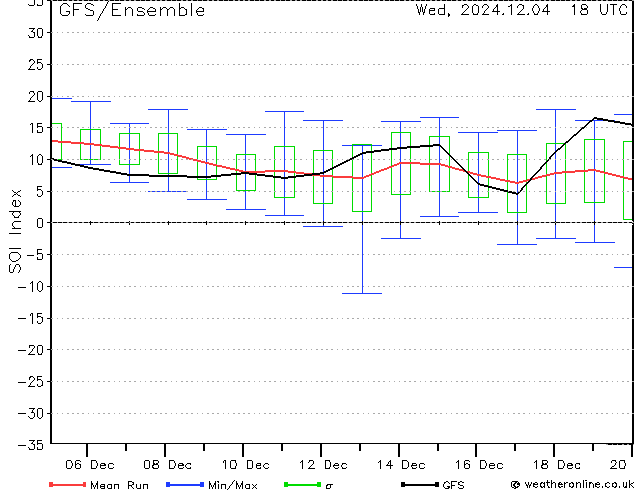Click the red Mean Run legend line
Viewport: 634px width, 490px height.
pyautogui.click(x=68, y=484)
